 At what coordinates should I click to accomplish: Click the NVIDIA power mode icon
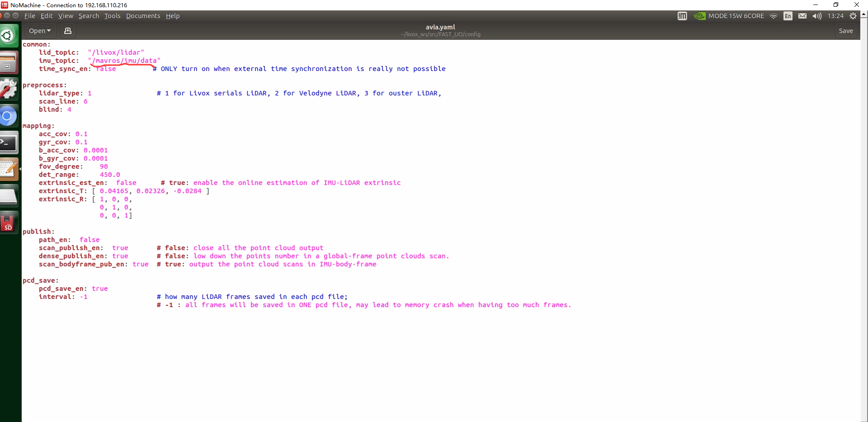pos(699,16)
